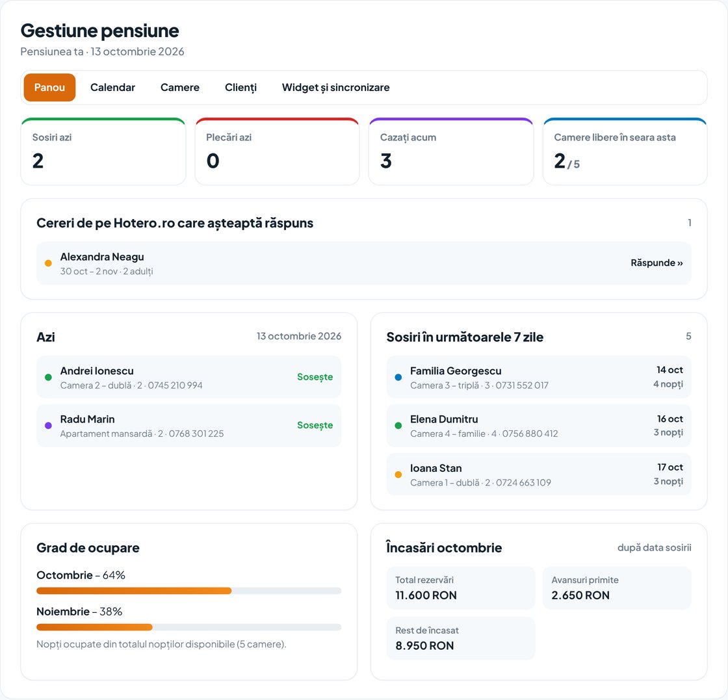
Task: Click the green dot next to Andrei Ionescu
Action: [x=48, y=378]
